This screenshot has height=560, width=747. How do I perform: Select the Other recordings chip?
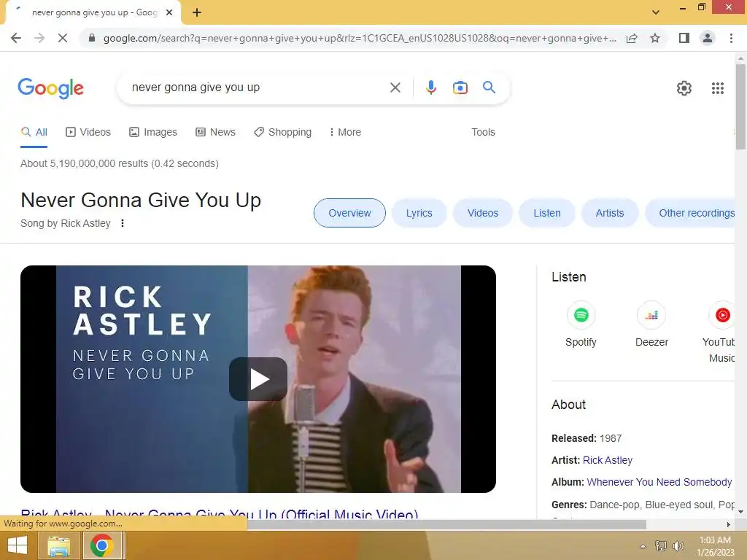(x=690, y=213)
